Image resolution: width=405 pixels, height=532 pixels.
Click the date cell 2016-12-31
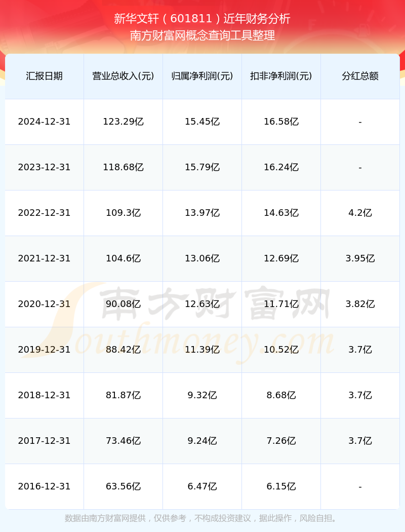click(x=45, y=486)
